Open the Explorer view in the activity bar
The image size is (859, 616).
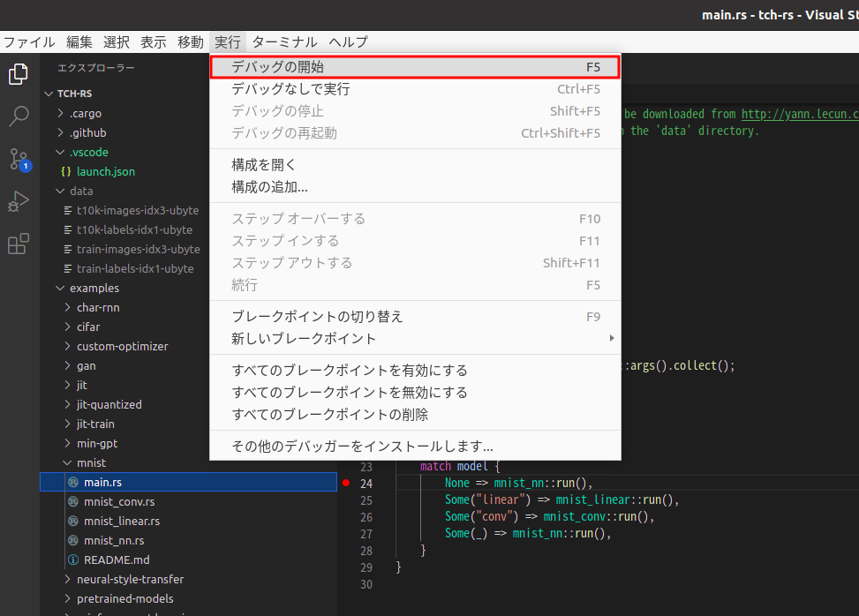[x=18, y=74]
